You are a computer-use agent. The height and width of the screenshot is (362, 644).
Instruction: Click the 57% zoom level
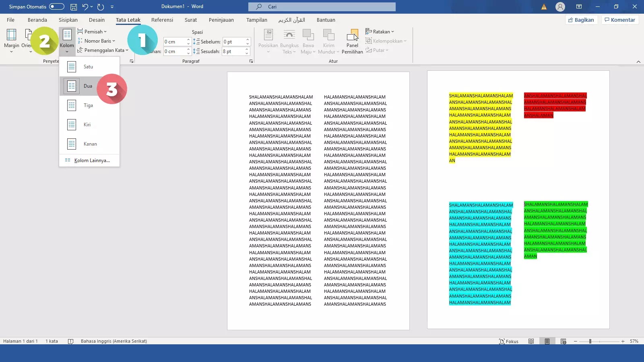634,341
